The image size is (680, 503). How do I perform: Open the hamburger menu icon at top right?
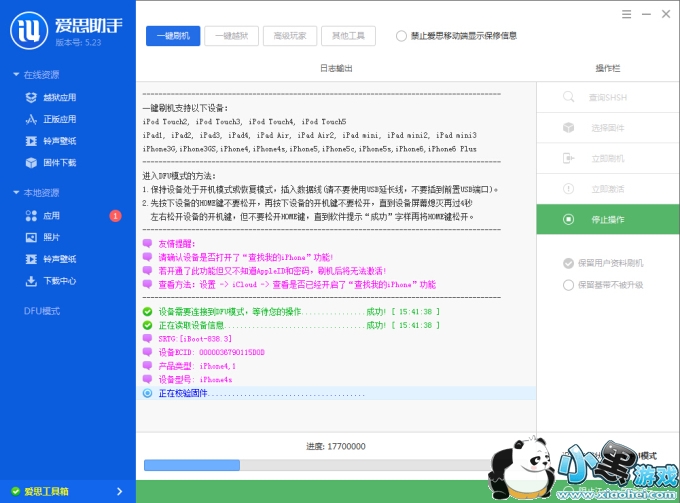coord(626,14)
